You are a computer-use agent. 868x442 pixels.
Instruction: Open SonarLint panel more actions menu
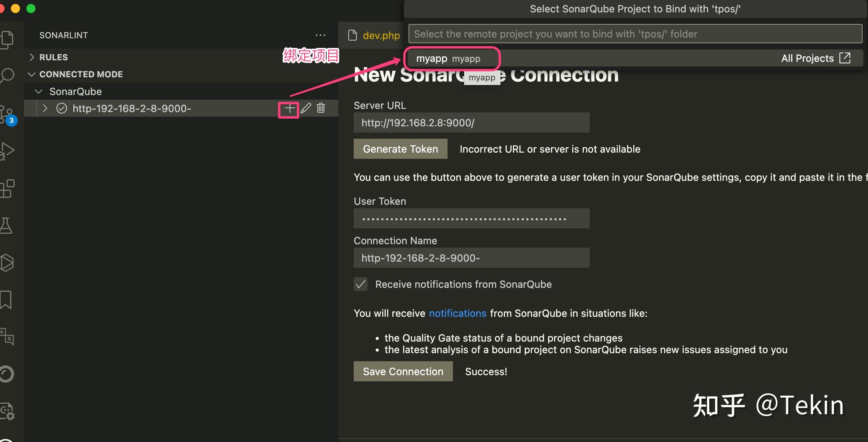pyautogui.click(x=321, y=35)
